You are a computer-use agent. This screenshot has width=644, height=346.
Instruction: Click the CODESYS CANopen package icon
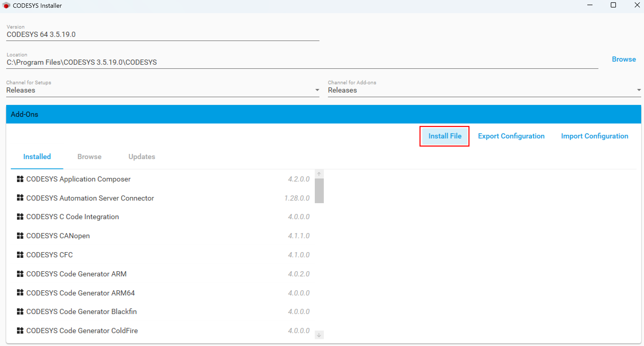click(20, 236)
